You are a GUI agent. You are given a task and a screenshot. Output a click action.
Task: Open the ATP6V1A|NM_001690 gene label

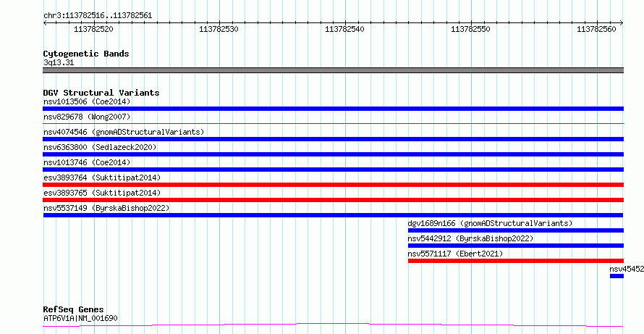(x=81, y=318)
